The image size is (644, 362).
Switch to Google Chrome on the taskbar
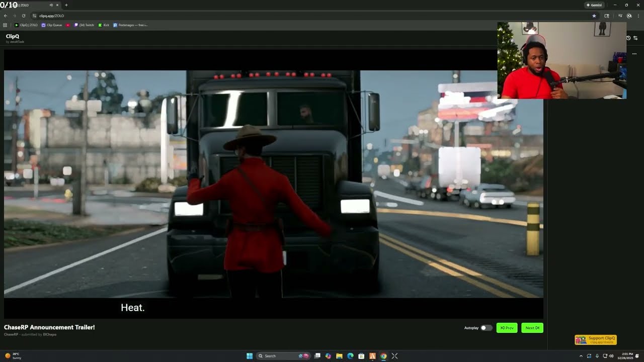pos(383,356)
